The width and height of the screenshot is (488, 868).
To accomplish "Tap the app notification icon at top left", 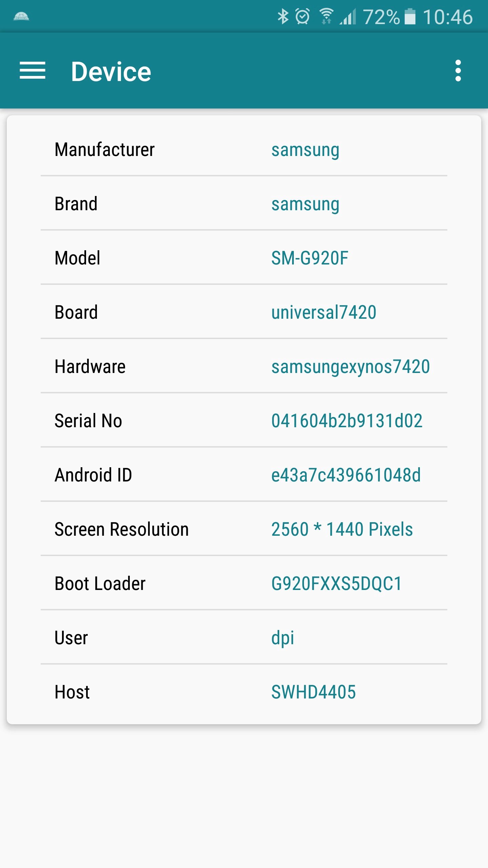I will tap(21, 17).
